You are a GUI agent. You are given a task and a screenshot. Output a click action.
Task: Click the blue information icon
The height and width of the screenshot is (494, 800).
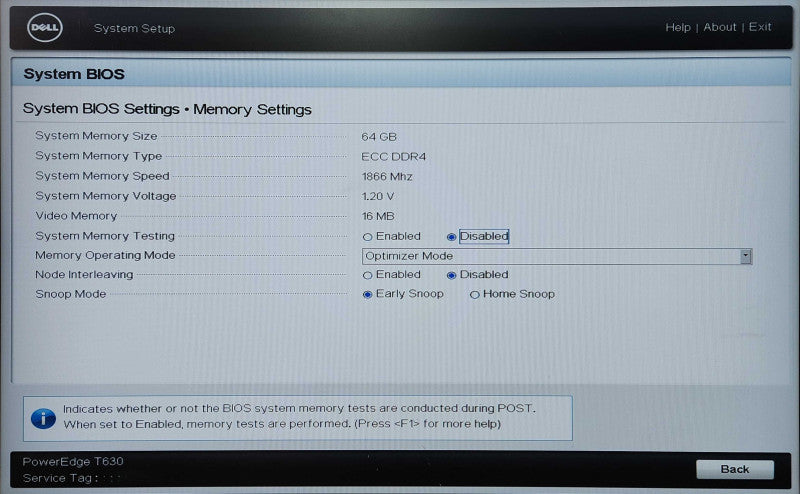pos(43,418)
